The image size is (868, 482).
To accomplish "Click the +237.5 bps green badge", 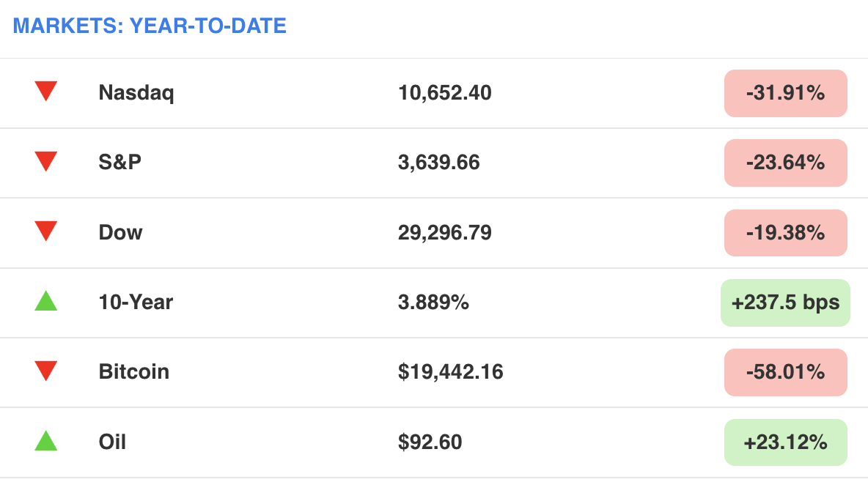I will pos(785,302).
